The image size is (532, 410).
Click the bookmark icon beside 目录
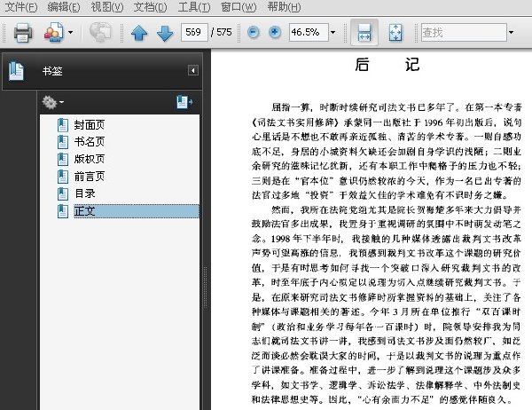click(x=63, y=194)
